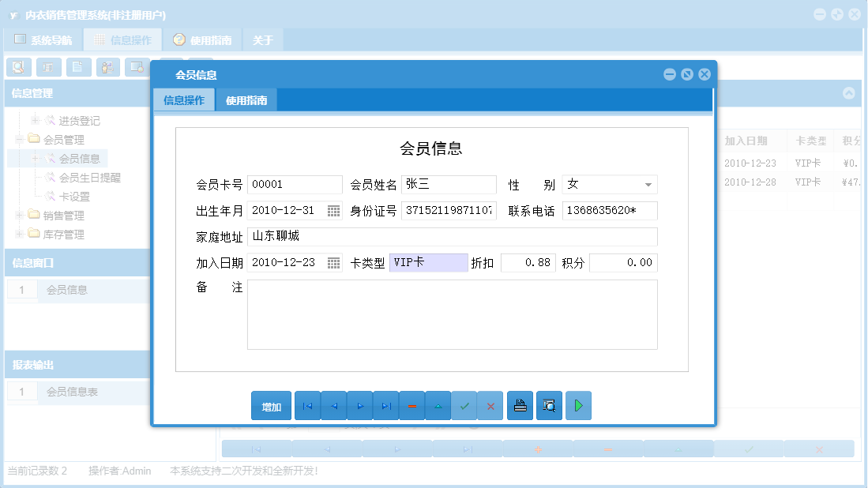Open the 关于 menu tab
The image size is (868, 488).
point(262,39)
